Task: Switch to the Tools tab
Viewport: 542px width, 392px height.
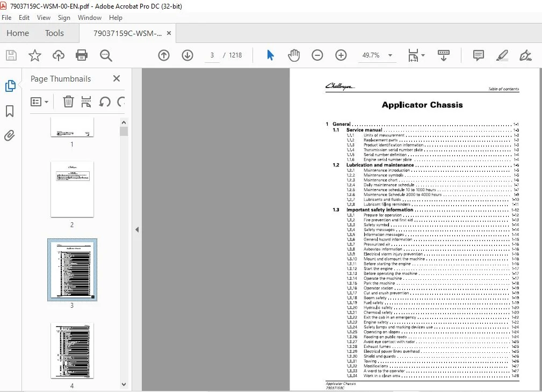Action: [54, 33]
